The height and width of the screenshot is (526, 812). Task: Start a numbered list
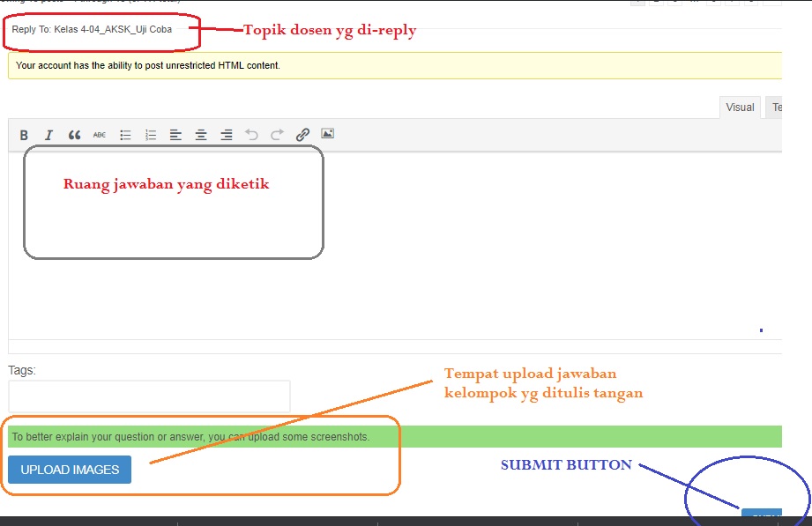coord(151,135)
